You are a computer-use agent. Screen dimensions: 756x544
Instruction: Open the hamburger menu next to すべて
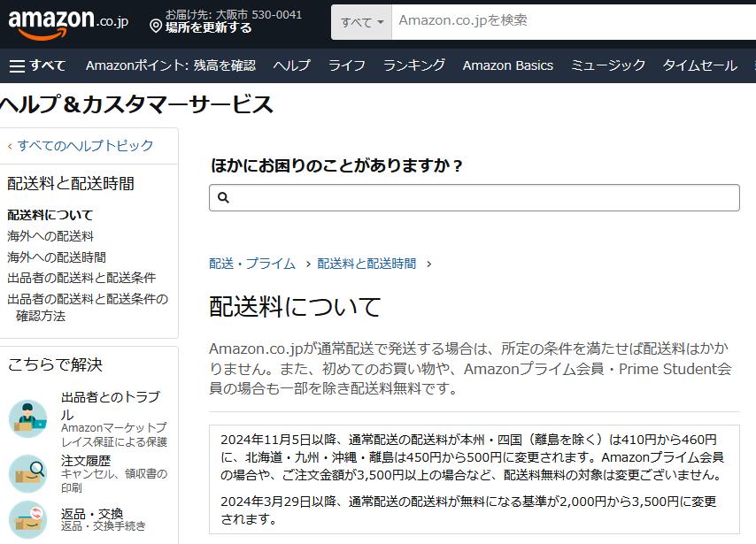19,65
